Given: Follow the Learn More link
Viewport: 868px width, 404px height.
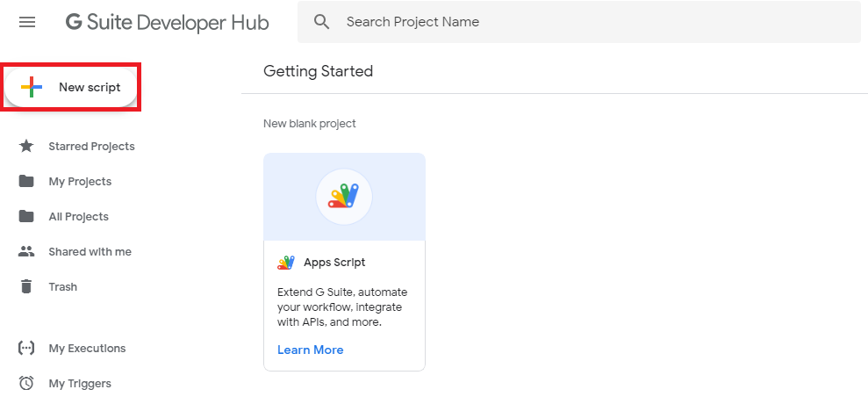Looking at the screenshot, I should 311,350.
